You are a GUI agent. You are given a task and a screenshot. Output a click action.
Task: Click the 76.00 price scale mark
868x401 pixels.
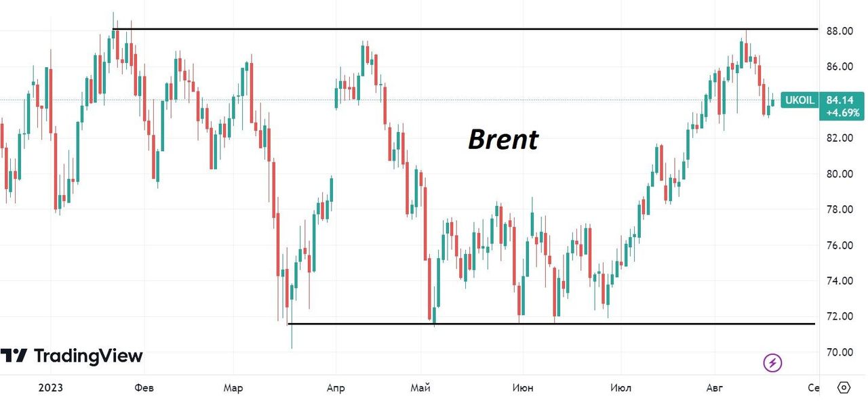840,245
